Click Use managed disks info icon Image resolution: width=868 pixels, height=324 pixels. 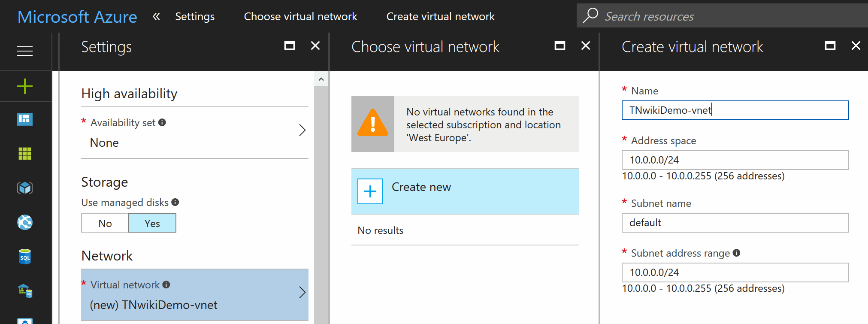click(x=175, y=202)
